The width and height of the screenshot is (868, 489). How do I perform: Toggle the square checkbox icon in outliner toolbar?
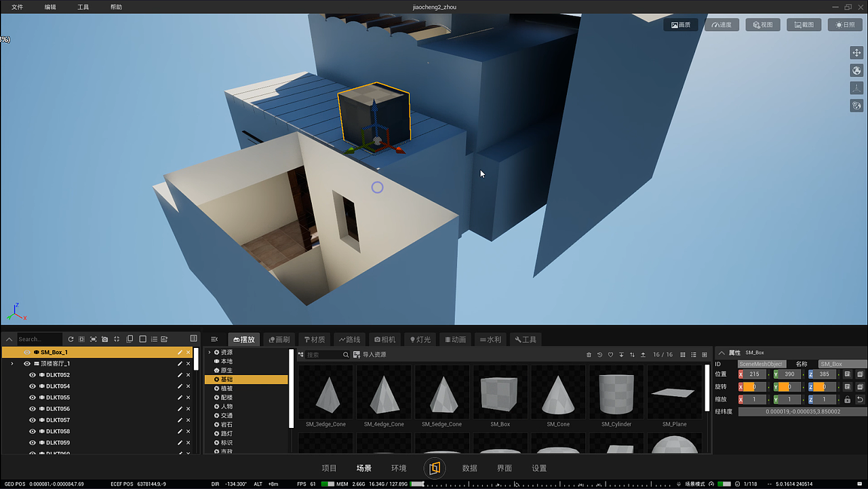point(142,339)
